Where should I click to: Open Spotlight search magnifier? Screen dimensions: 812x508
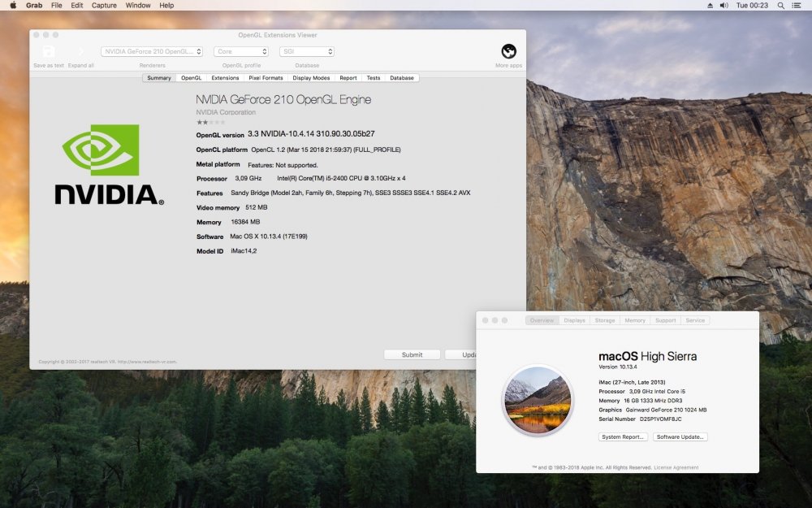tap(780, 5)
